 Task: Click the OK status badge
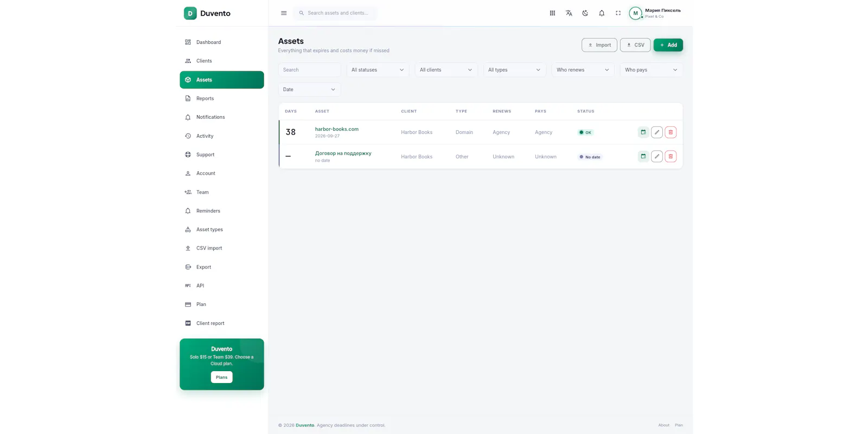tap(585, 132)
